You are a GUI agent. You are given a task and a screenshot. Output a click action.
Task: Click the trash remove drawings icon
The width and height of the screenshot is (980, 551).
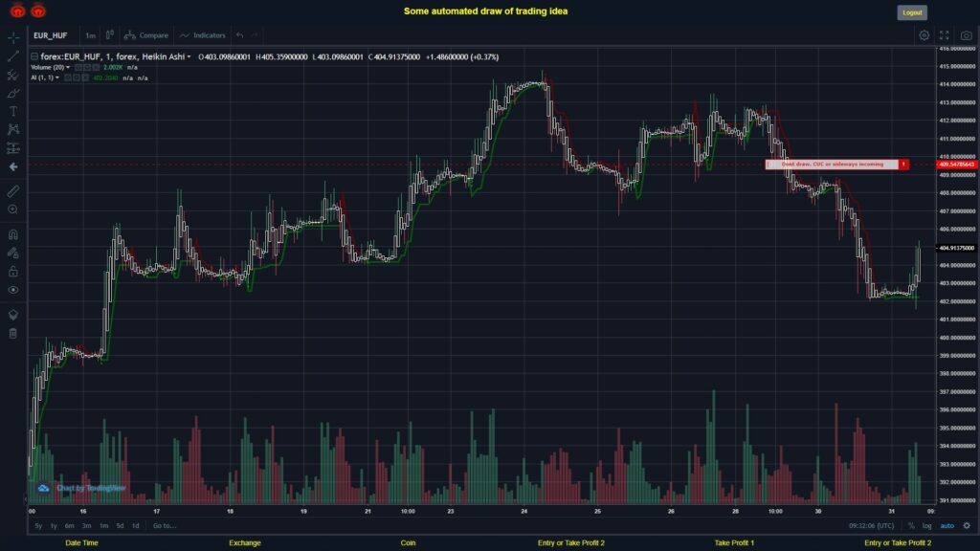click(13, 333)
